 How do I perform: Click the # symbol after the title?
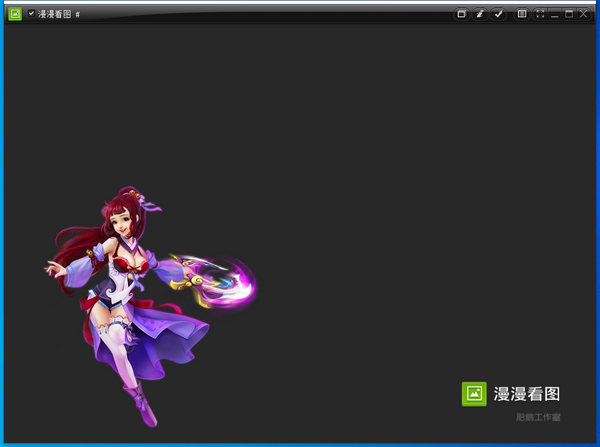point(78,15)
